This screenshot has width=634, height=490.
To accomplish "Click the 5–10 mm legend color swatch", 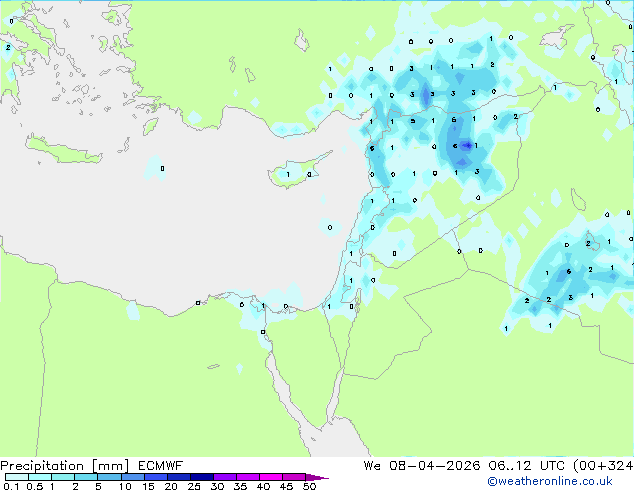I will [109, 477].
